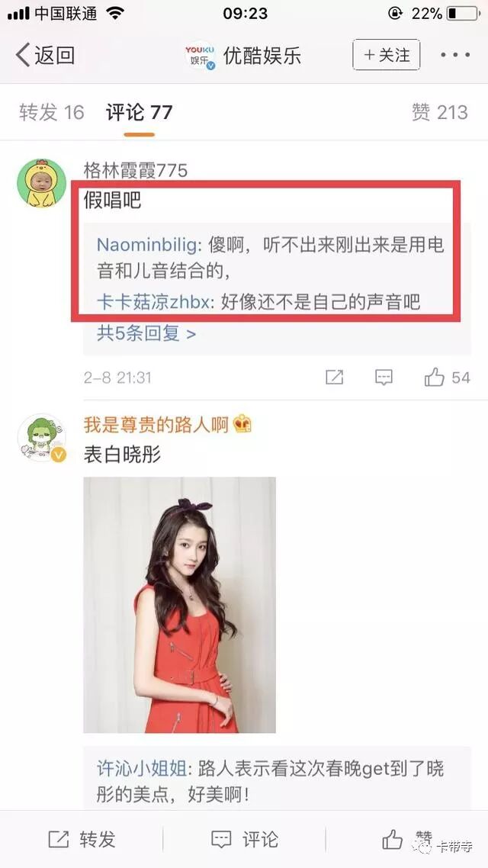Open 我是尊贵的路人啊 user avatar
Viewport: 488px width, 868px height.
(41, 438)
